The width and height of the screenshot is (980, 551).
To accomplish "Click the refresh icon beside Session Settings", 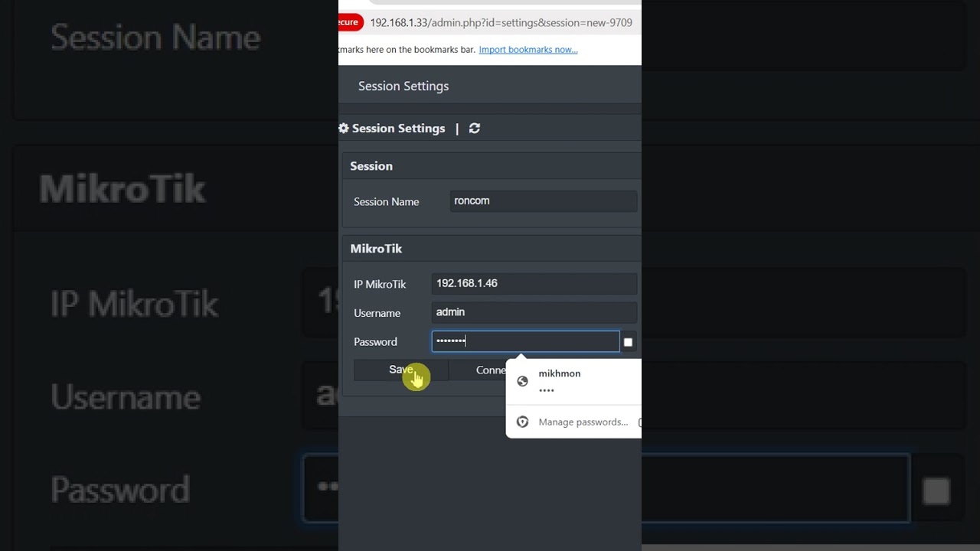I will [475, 129].
